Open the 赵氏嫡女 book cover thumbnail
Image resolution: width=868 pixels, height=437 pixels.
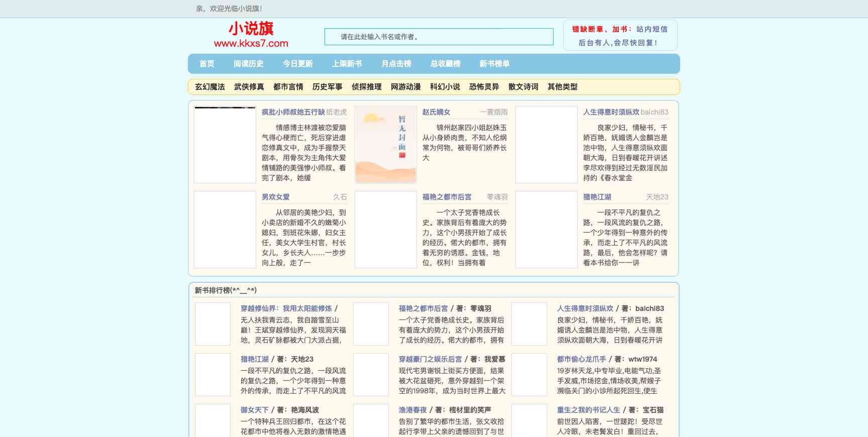(386, 145)
